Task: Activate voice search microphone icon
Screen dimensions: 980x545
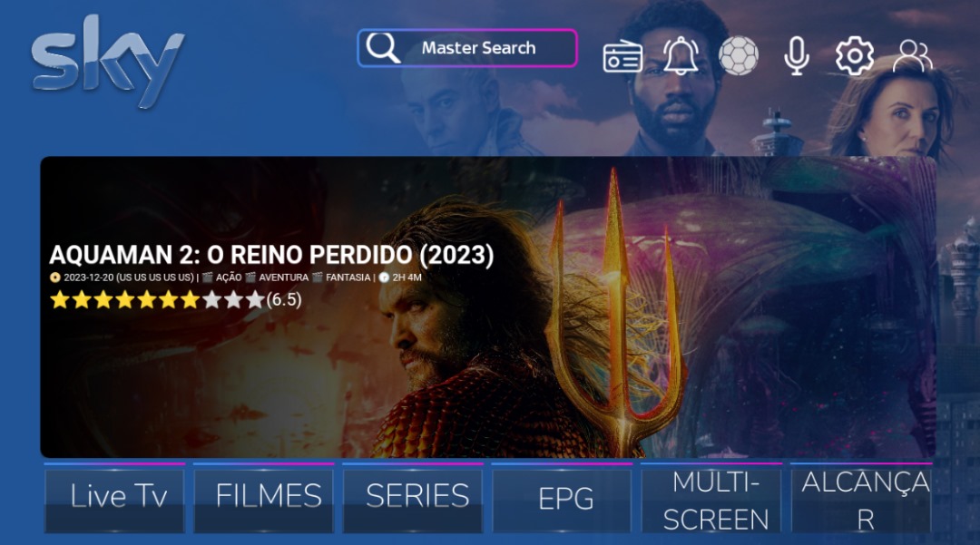Action: pos(797,56)
